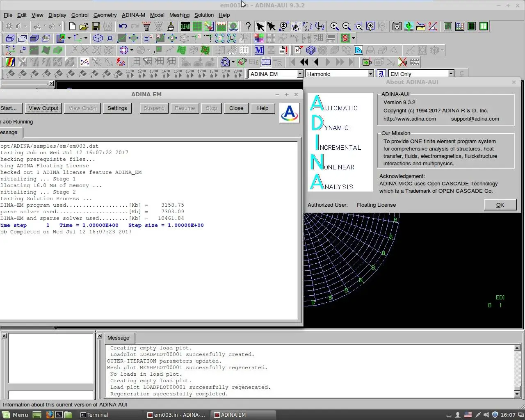Click the message pane scroll-up arrow

(x=517, y=348)
